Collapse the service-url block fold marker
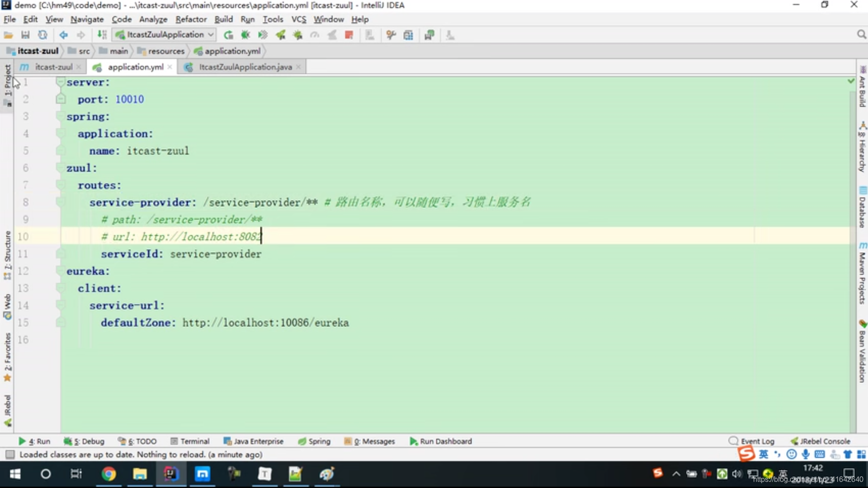The height and width of the screenshot is (488, 868). pyautogui.click(x=60, y=305)
